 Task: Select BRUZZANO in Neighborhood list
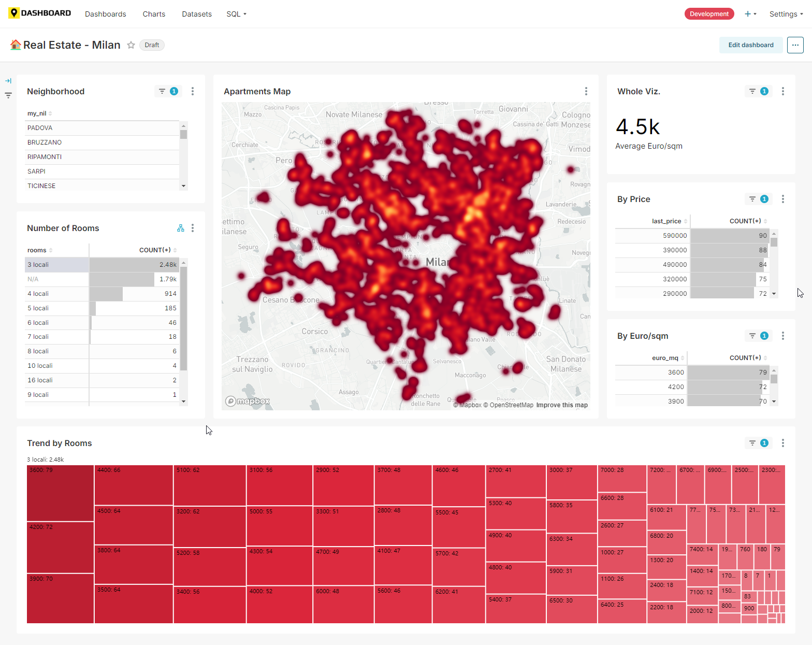point(103,142)
